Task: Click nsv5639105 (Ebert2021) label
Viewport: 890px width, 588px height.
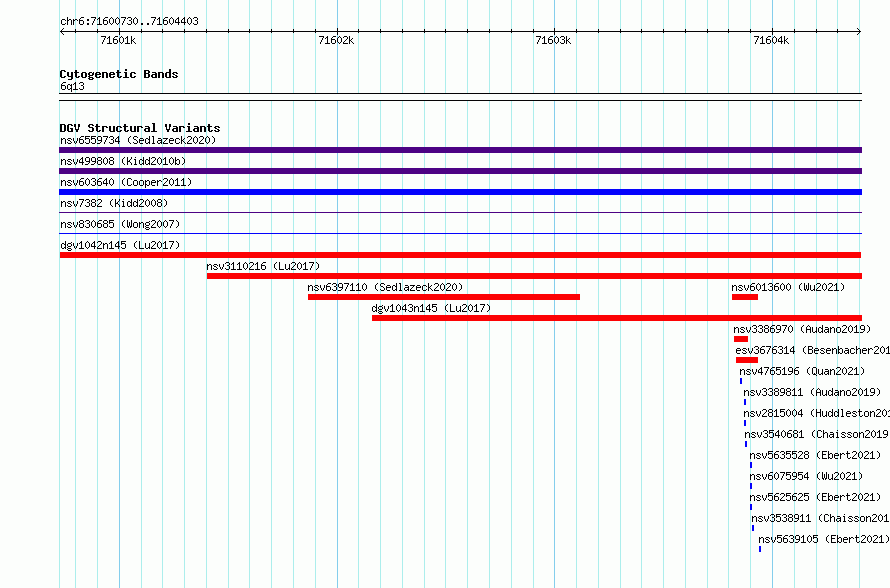Action: point(824,539)
